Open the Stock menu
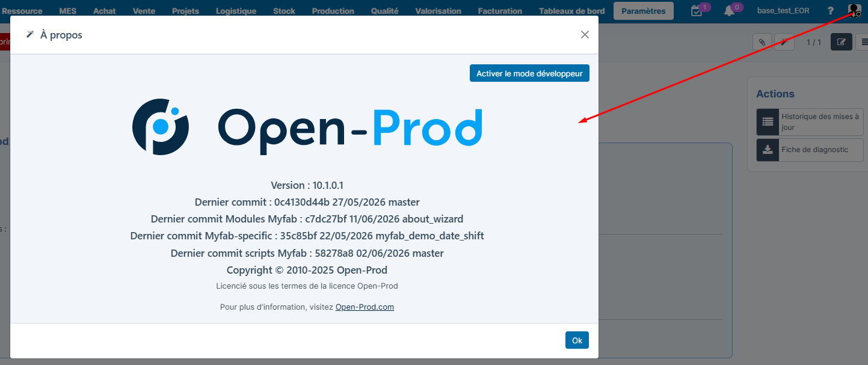This screenshot has height=365, width=868. (284, 11)
